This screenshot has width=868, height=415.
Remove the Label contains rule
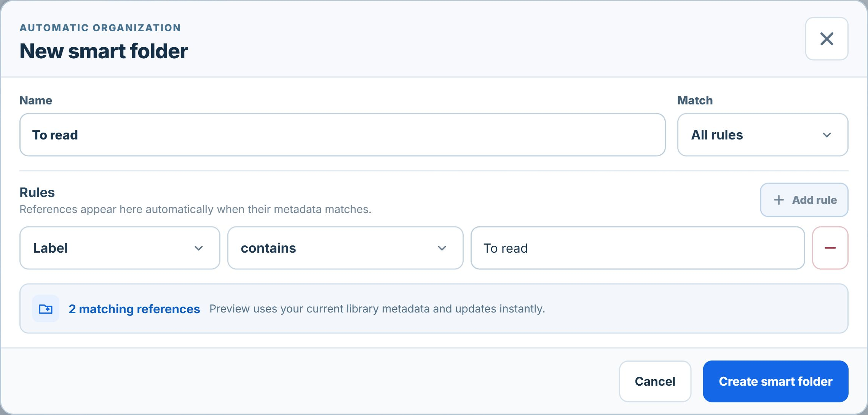[830, 248]
